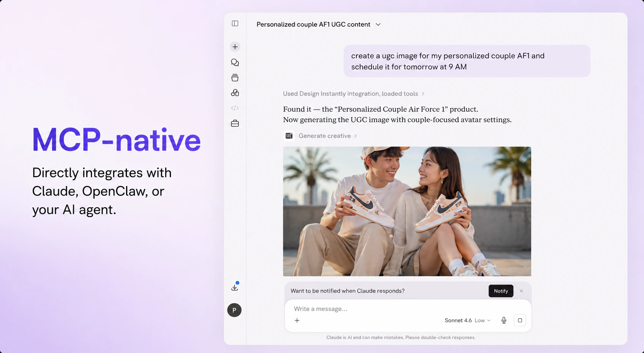
Task: Click the Write a message input field
Action: tap(408, 309)
